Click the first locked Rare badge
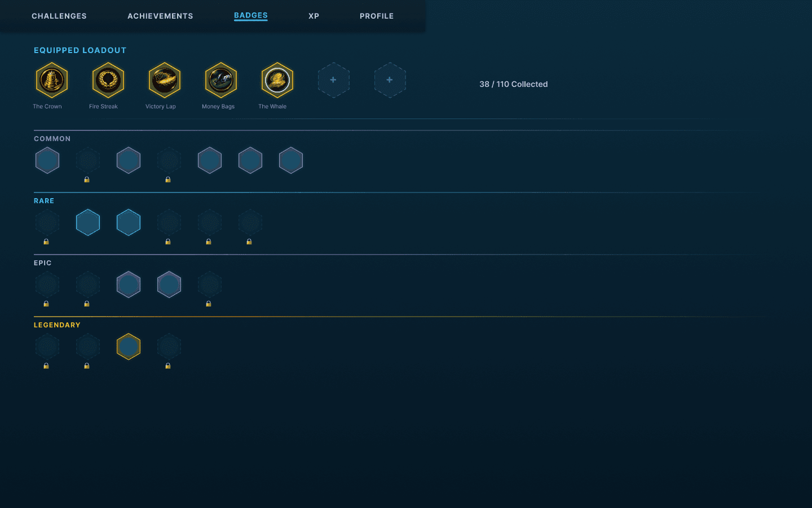Viewport: 812px width, 508px height. point(47,222)
